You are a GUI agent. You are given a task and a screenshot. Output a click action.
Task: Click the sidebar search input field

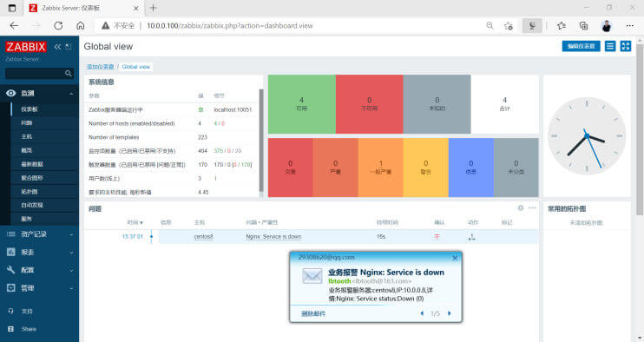click(35, 74)
